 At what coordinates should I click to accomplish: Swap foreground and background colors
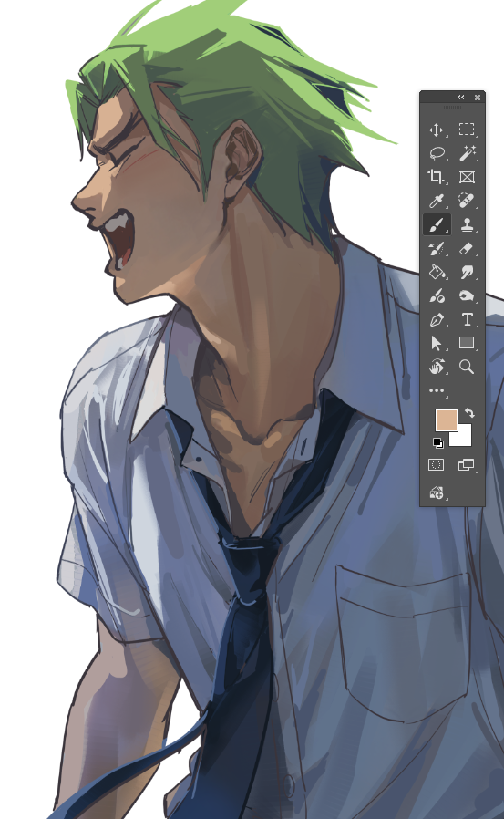468,413
